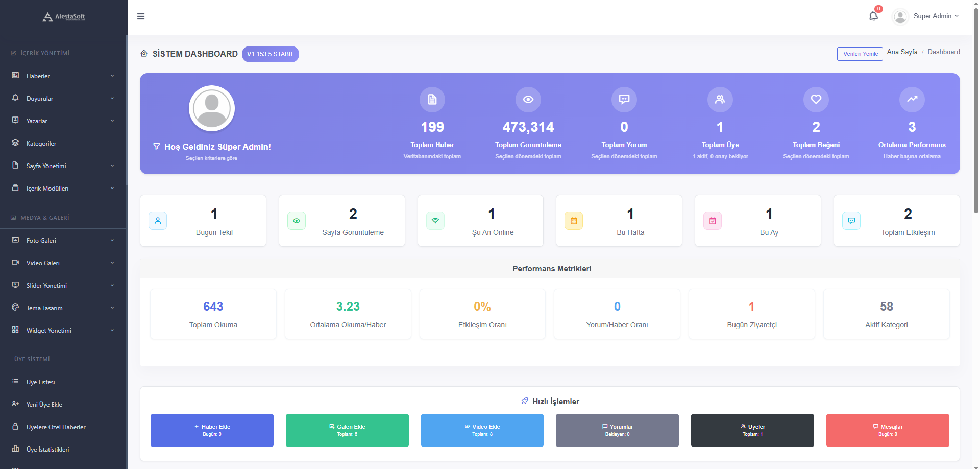This screenshot has height=469, width=980.
Task: Click the Üye İstatistikleri chart icon
Action: tap(15, 449)
